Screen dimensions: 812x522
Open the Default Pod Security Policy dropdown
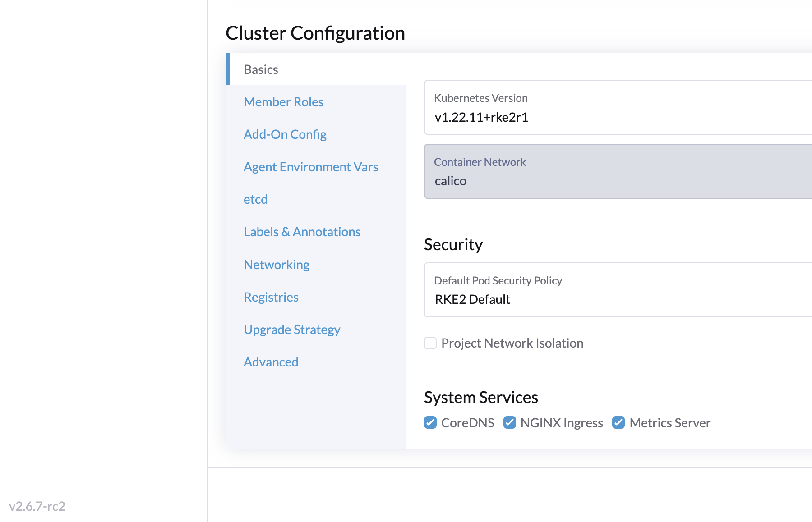(x=586, y=290)
